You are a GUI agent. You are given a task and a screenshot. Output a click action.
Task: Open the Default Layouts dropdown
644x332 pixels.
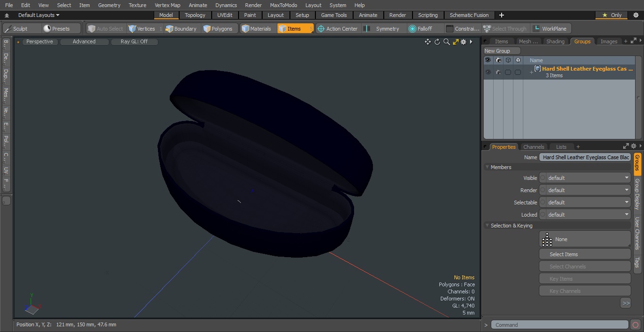click(x=39, y=15)
